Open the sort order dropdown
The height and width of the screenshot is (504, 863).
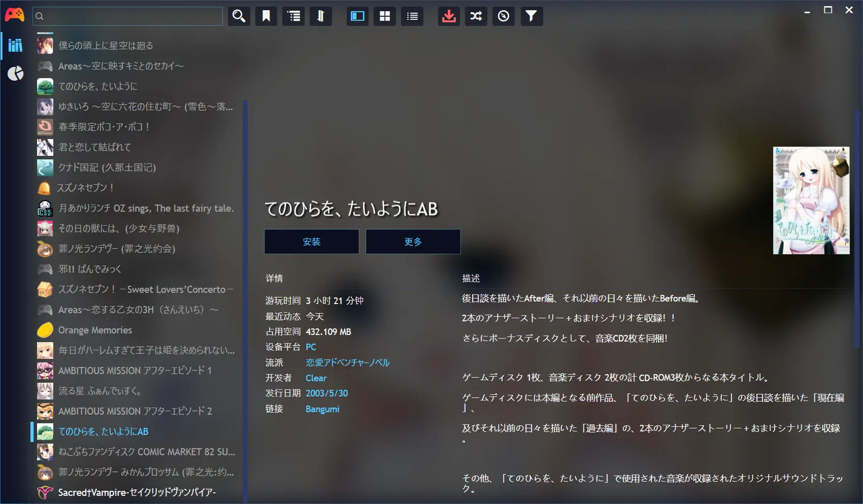tap(321, 16)
